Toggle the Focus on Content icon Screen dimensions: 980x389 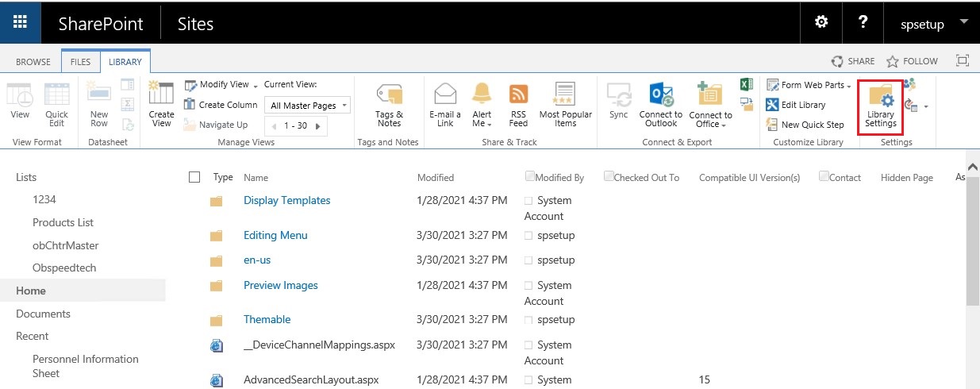pyautogui.click(x=963, y=60)
